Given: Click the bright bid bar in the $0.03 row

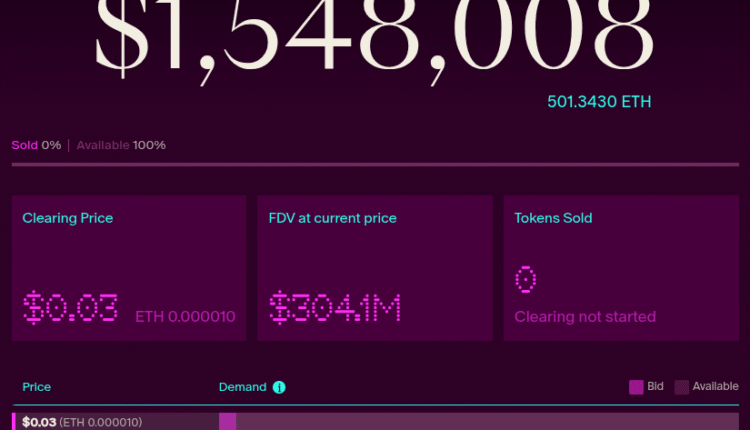Looking at the screenshot, I should click(x=227, y=422).
